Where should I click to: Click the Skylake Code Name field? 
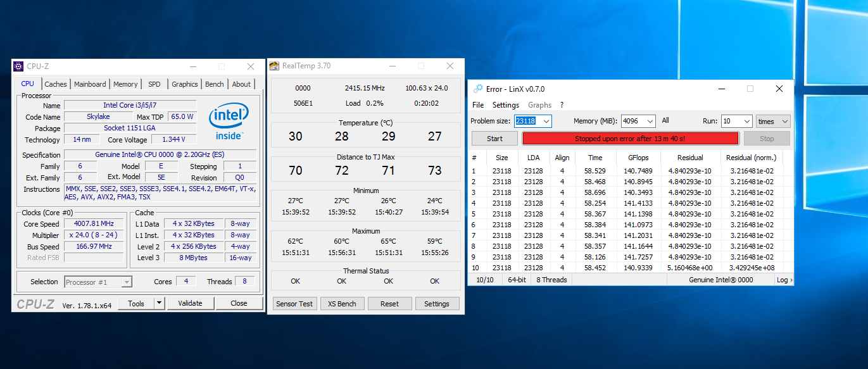[x=98, y=116]
